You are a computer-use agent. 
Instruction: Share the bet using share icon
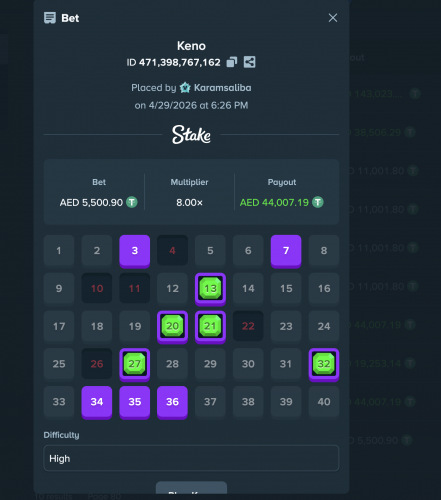tap(249, 62)
